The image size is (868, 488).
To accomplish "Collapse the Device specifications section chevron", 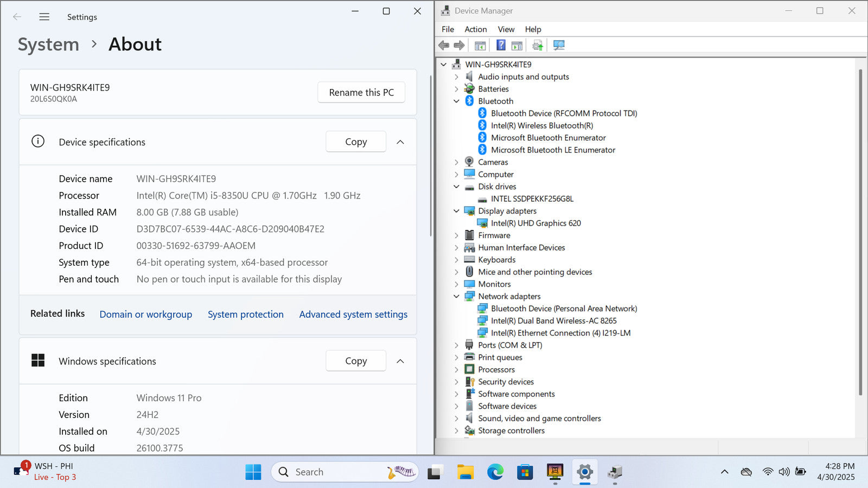I will [x=400, y=142].
